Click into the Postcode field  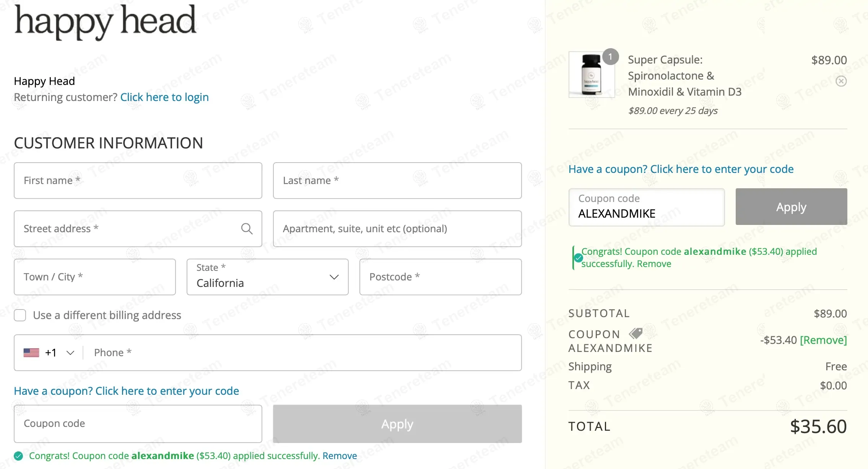coord(440,277)
